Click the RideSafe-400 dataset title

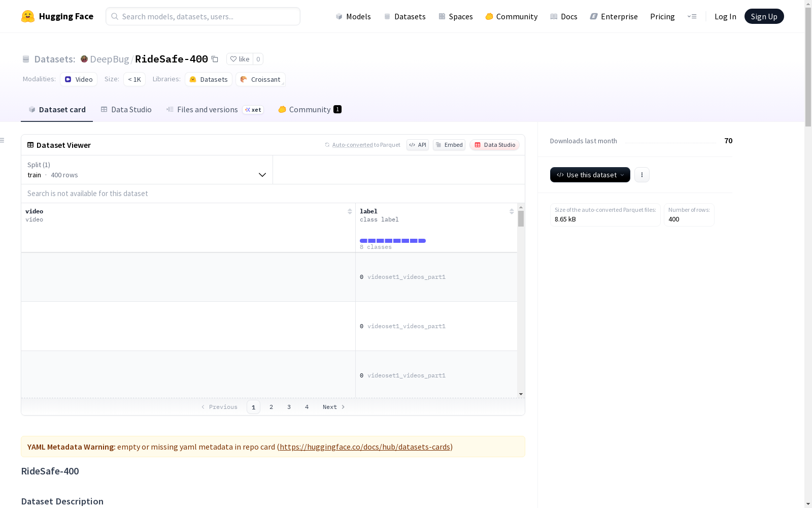(171, 59)
